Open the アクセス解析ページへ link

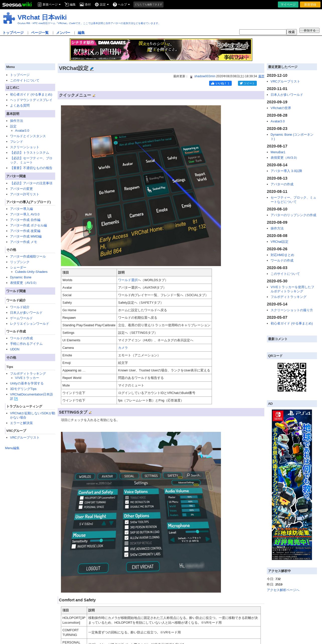283,590
